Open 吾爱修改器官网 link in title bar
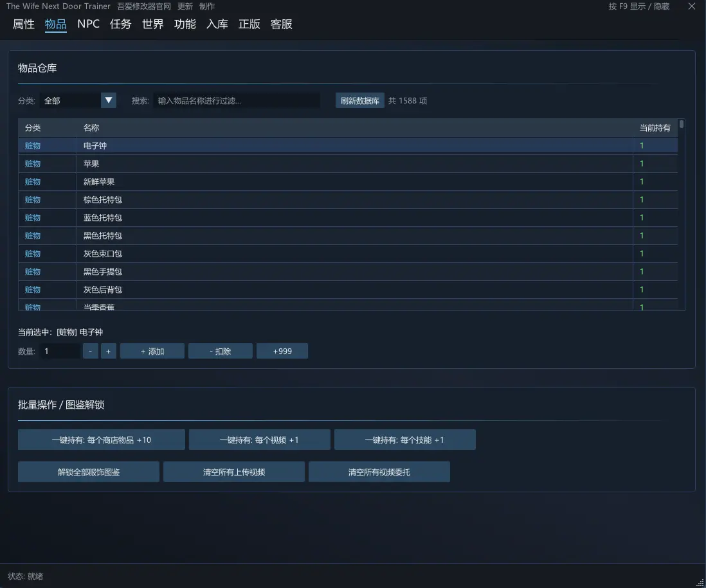706x588 pixels. (x=144, y=6)
